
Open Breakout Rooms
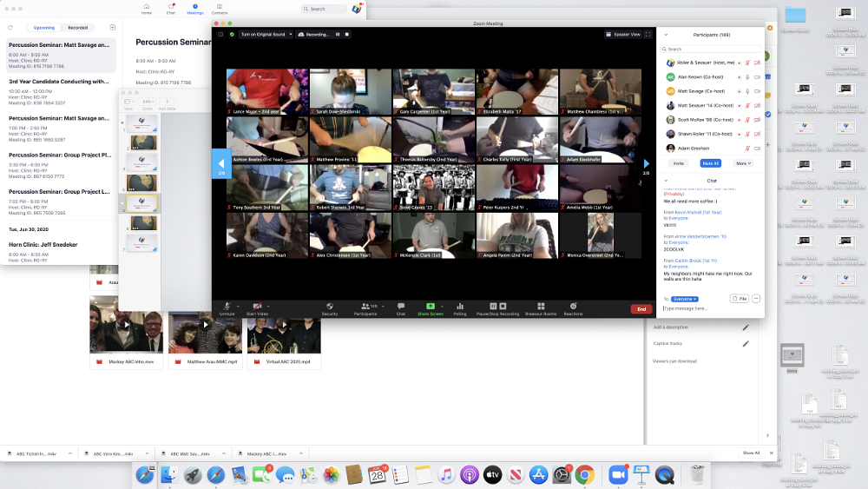pos(541,308)
